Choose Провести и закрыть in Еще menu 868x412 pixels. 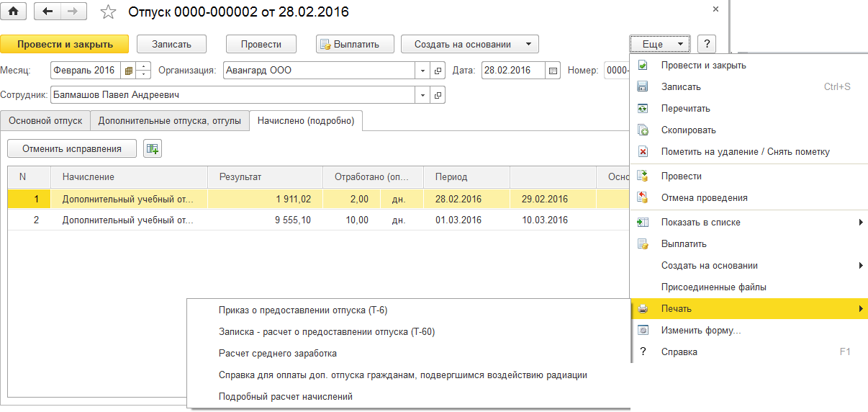click(x=749, y=66)
